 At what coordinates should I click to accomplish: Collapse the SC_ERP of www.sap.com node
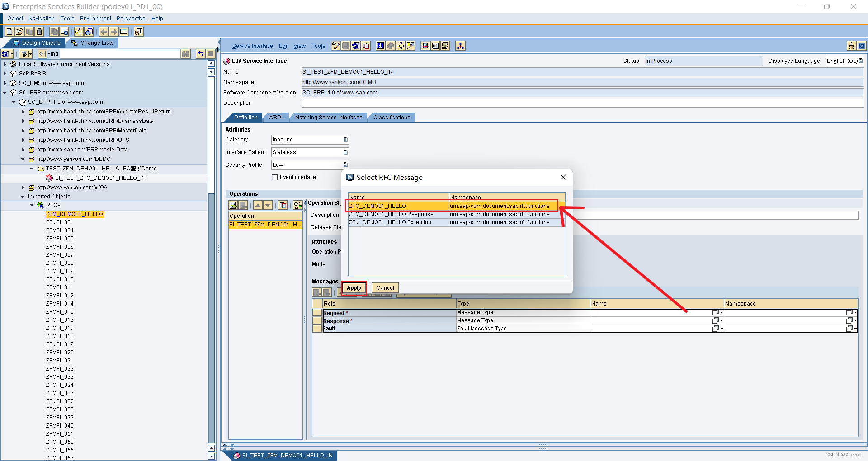(x=5, y=93)
